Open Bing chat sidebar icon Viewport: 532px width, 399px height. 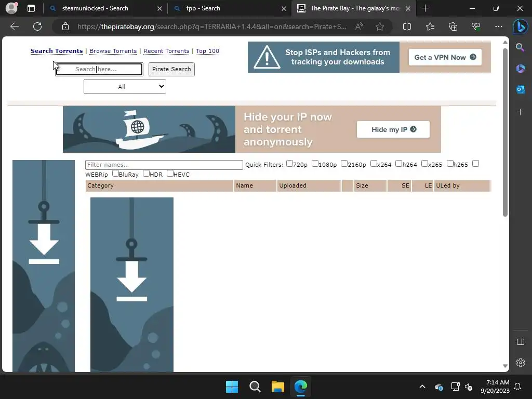520,27
